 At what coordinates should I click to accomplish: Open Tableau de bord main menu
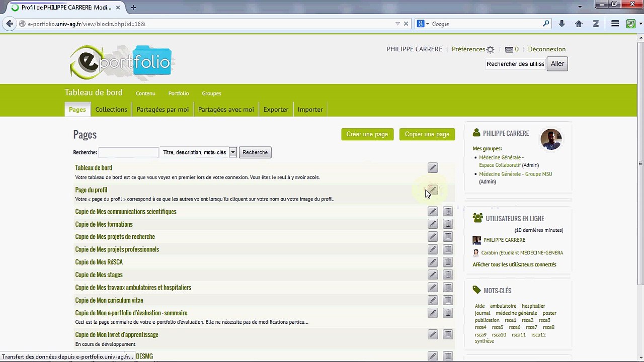94,93
